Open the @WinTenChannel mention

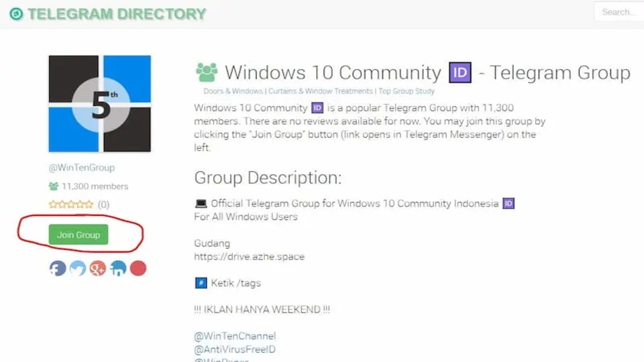[235, 336]
